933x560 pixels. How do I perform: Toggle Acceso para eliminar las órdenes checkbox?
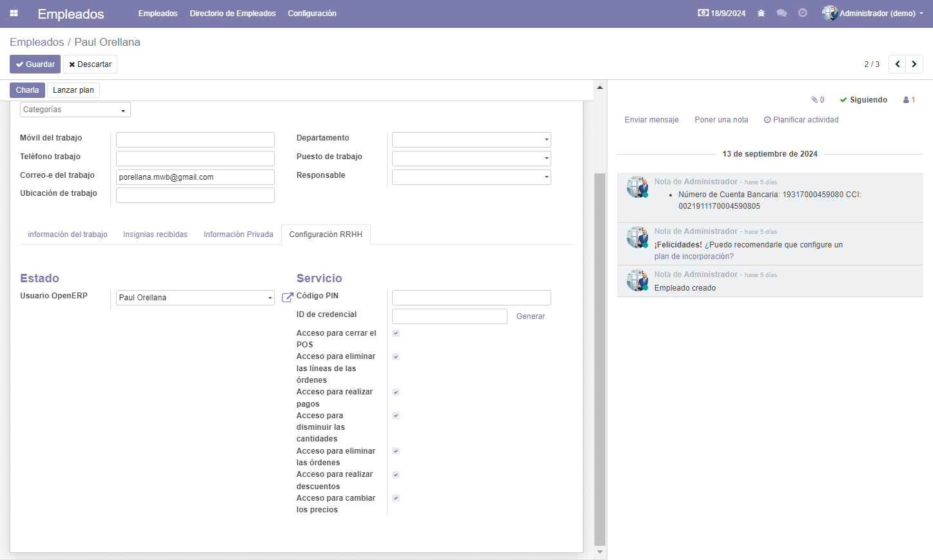pyautogui.click(x=396, y=451)
